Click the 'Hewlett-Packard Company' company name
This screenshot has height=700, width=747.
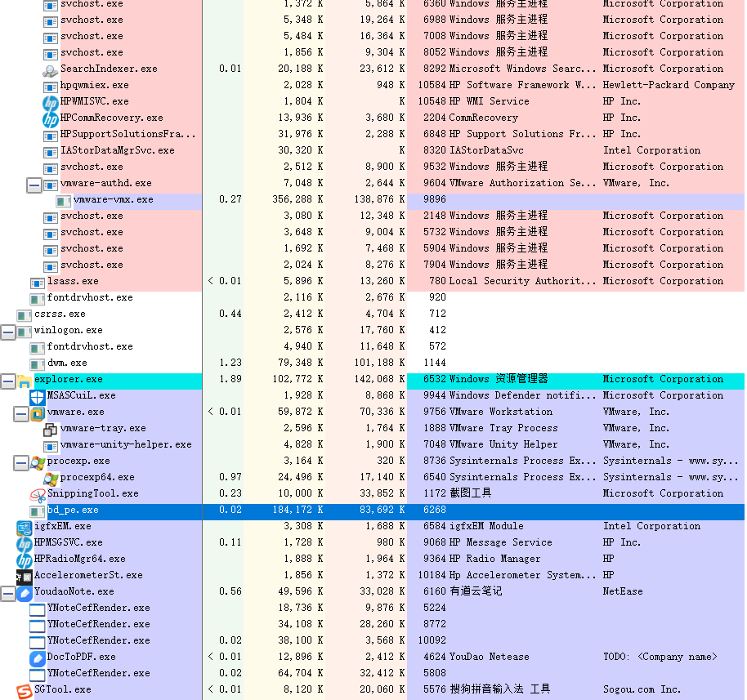pos(669,85)
